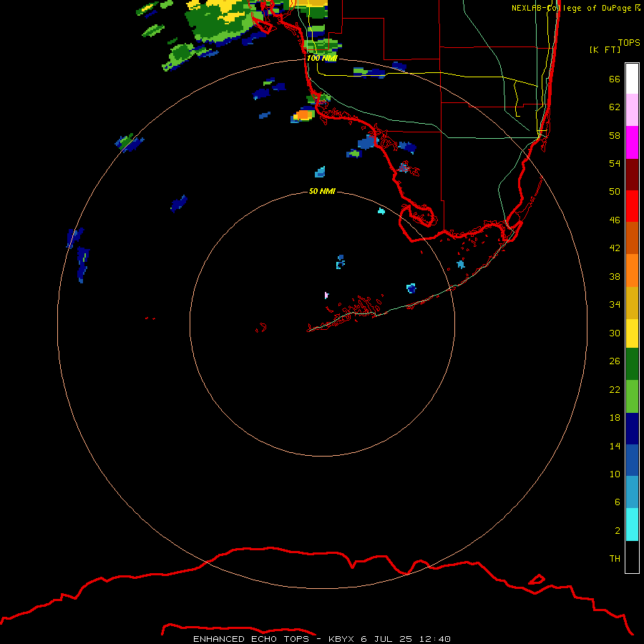The height and width of the screenshot is (644, 644).
Task: Click the 46 value on the scale
Action: pos(615,220)
